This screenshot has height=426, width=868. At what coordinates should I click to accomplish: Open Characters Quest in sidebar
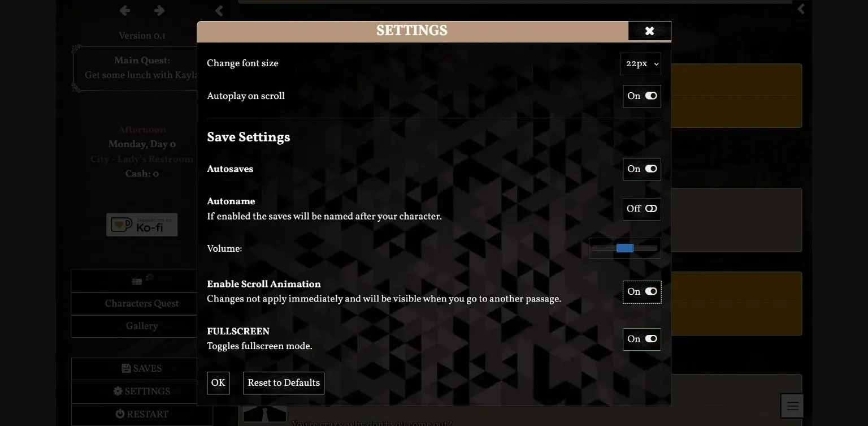click(142, 304)
